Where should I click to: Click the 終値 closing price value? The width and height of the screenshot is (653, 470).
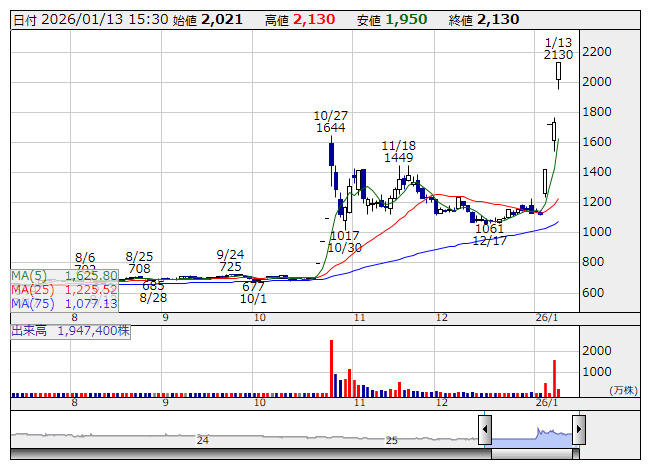point(498,19)
